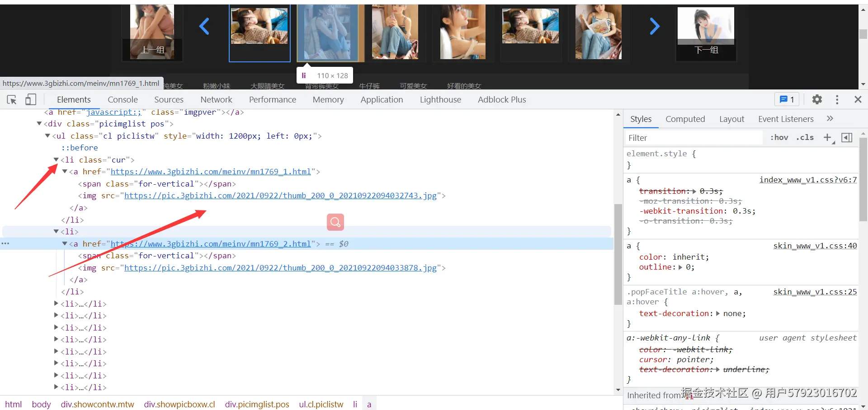Select ul.cl.piclistw breadcrumb

tap(321, 404)
